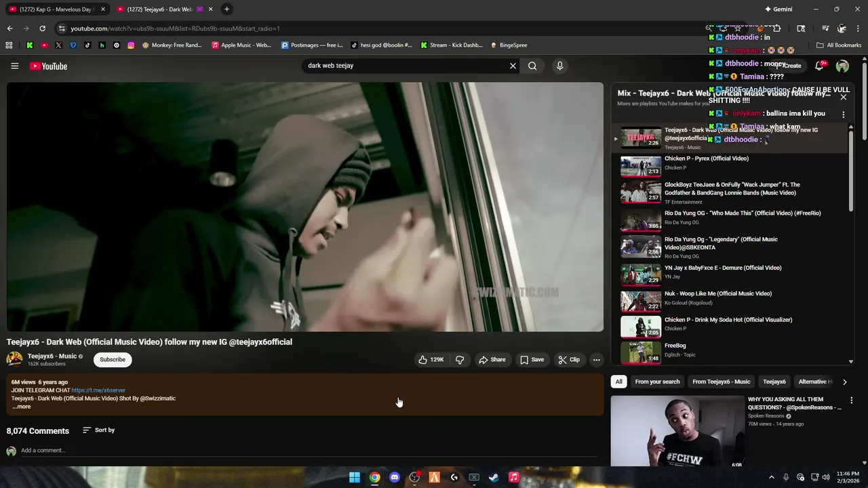Play Chicken P Drink My Soda Hot
Viewport: 868px width, 488px height.
(731, 326)
